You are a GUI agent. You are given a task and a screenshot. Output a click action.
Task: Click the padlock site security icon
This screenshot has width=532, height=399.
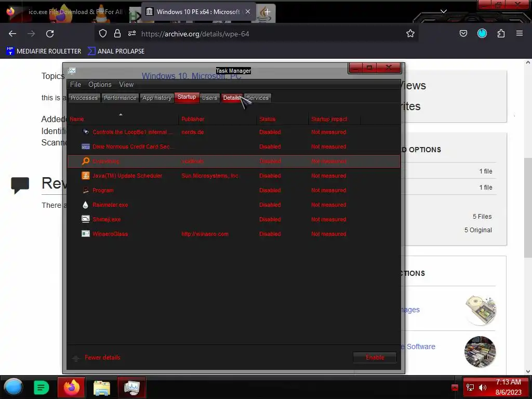click(x=117, y=34)
